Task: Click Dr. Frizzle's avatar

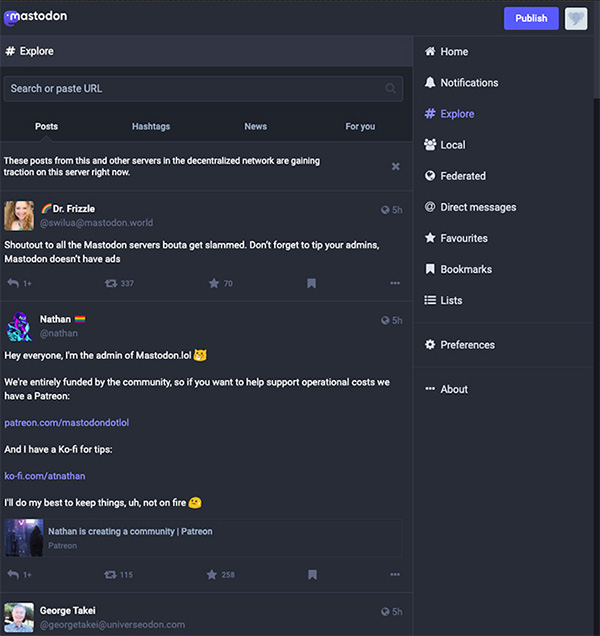Action: click(x=19, y=216)
